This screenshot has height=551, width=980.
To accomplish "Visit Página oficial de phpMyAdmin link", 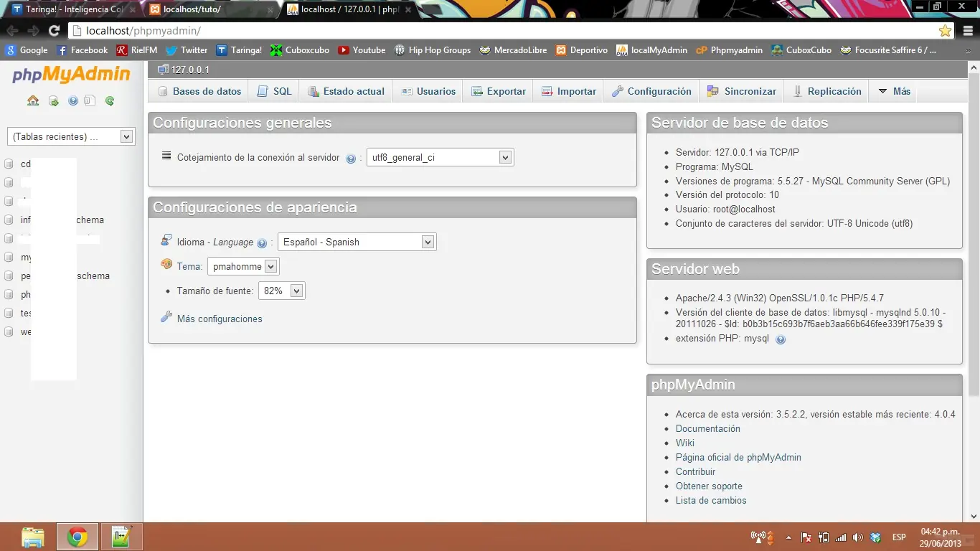I will (738, 458).
